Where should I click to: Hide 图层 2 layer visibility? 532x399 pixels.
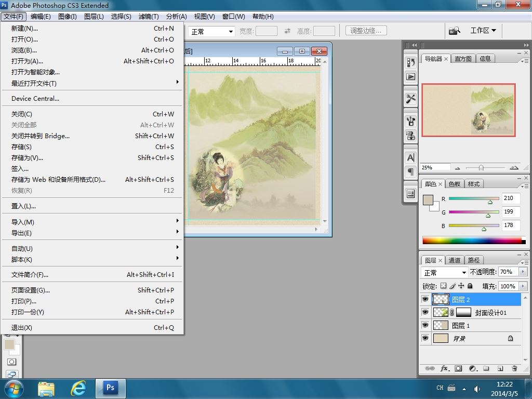[x=425, y=299]
